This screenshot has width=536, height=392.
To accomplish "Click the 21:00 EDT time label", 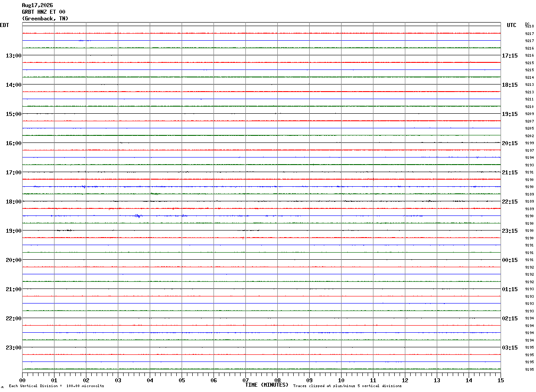I will [13, 289].
